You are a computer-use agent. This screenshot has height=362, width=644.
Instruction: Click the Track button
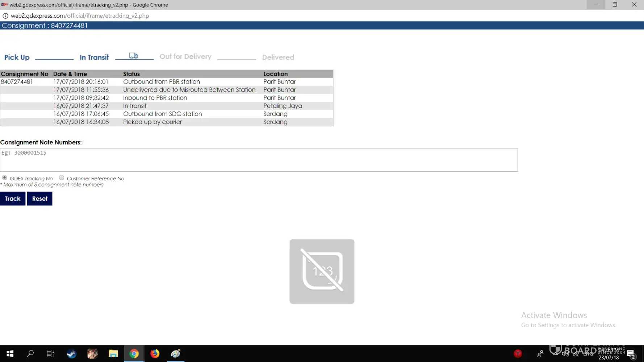click(13, 199)
